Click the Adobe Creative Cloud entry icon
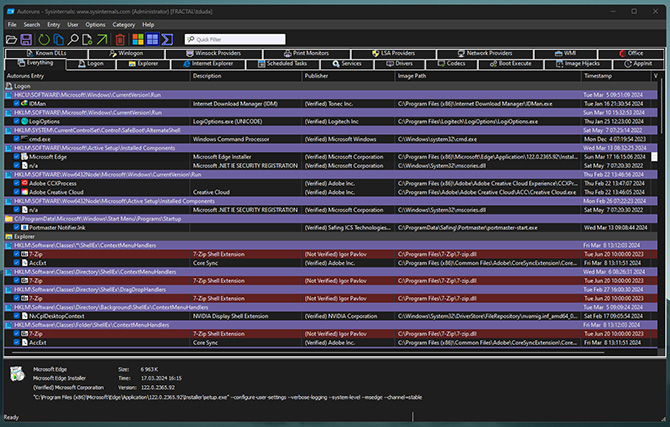Screen dimensions: 670x427 [x=24, y=192]
